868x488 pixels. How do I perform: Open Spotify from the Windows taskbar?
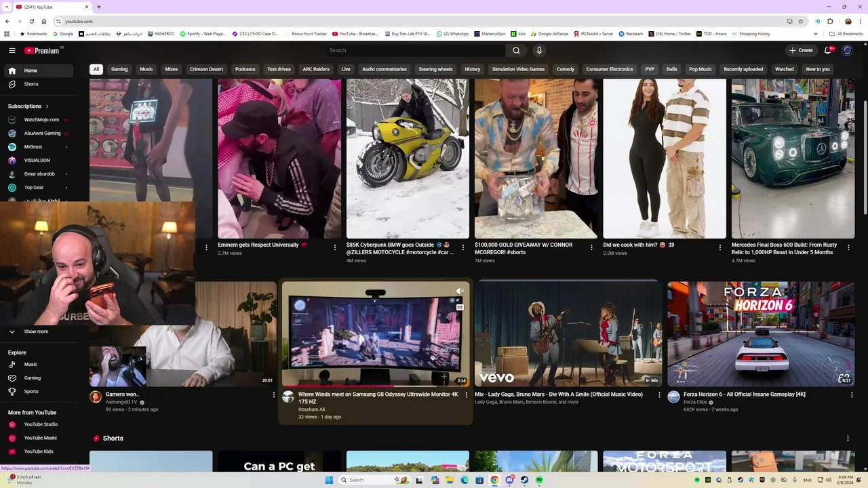[539, 480]
